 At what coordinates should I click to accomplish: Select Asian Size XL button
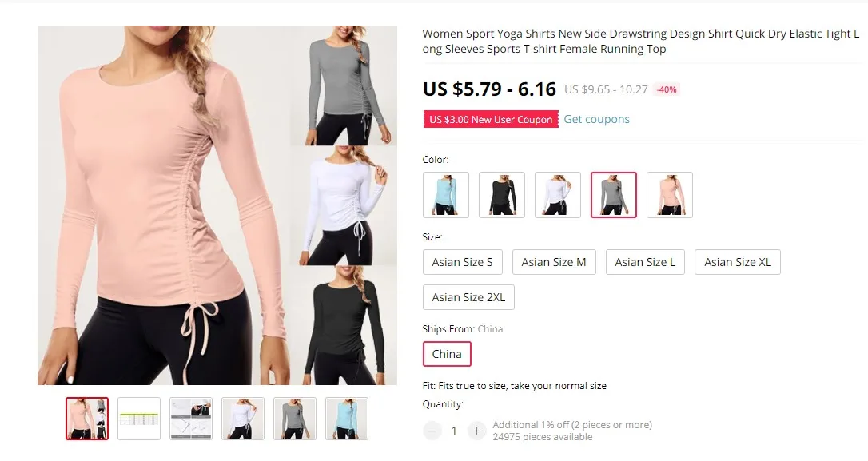(x=738, y=262)
